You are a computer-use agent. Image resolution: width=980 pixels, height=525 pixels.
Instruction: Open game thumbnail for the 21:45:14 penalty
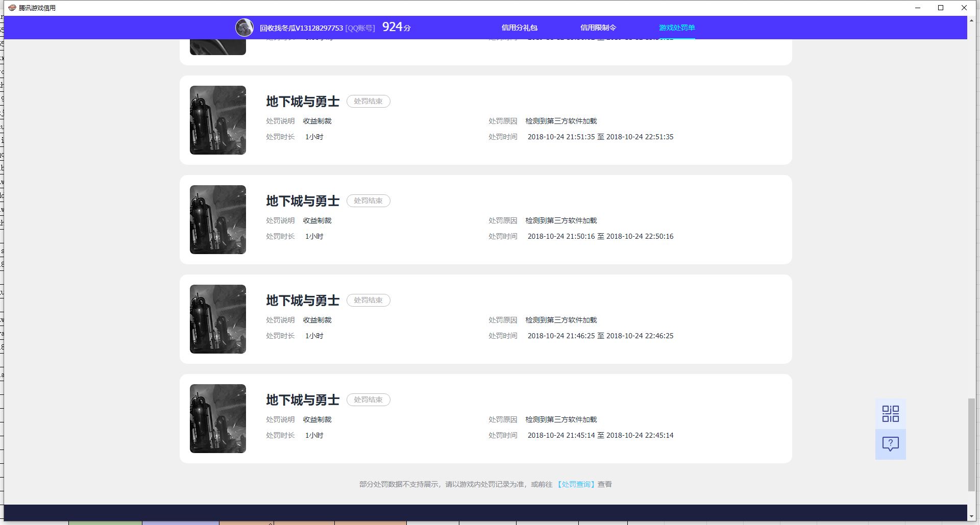(x=218, y=418)
